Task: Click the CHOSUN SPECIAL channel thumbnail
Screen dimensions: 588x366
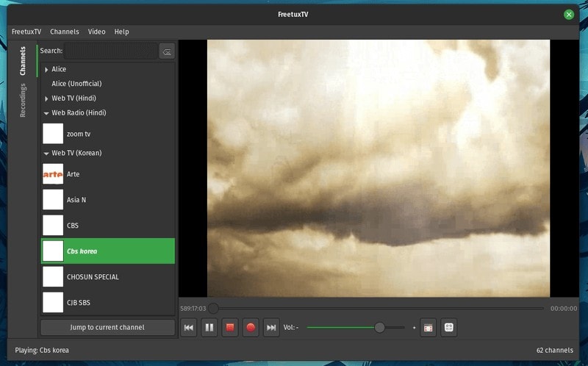Action: tap(53, 277)
